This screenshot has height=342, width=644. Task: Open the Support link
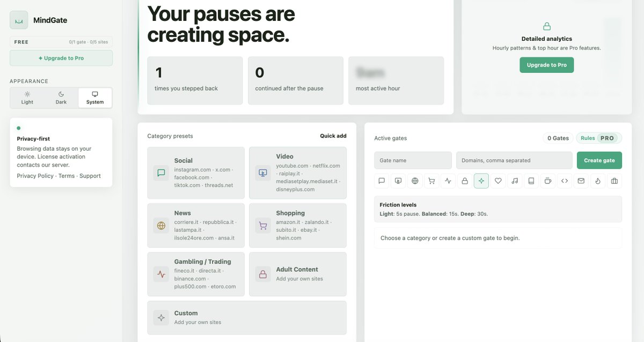pos(90,176)
